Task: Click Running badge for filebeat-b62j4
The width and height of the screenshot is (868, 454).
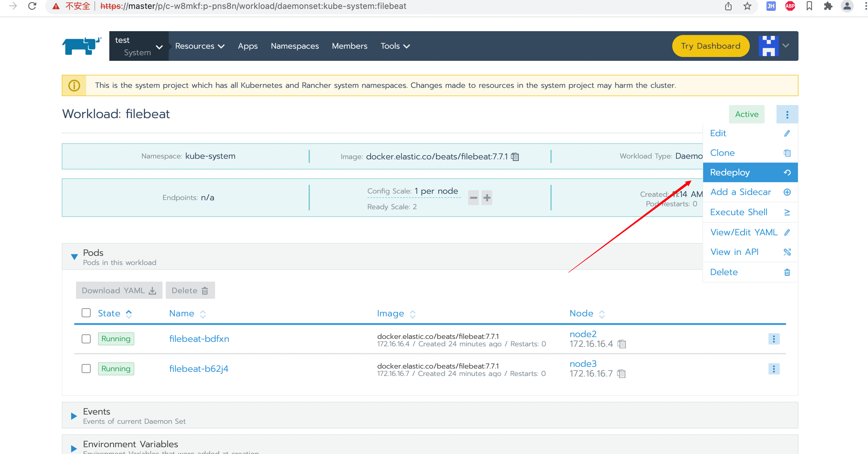Action: coord(116,369)
